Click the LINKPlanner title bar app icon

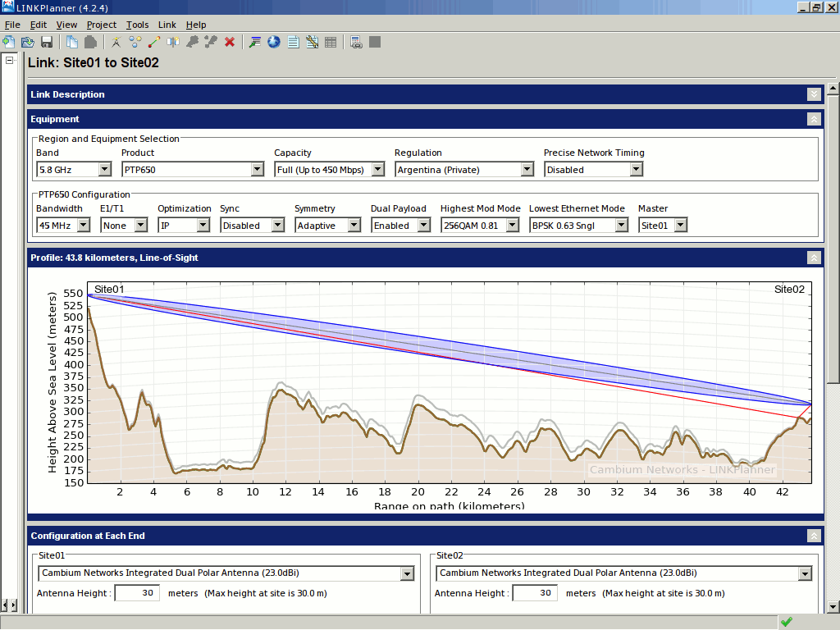coord(7,7)
